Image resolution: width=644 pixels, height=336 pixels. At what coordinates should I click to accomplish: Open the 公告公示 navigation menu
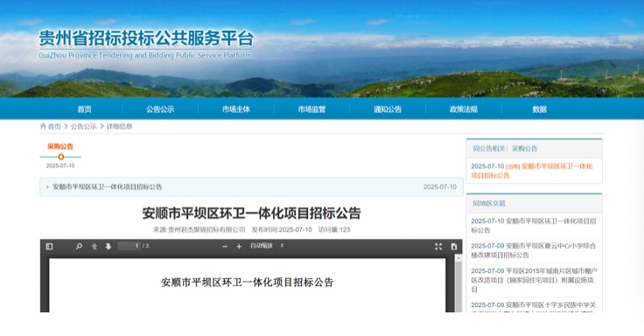tap(160, 109)
